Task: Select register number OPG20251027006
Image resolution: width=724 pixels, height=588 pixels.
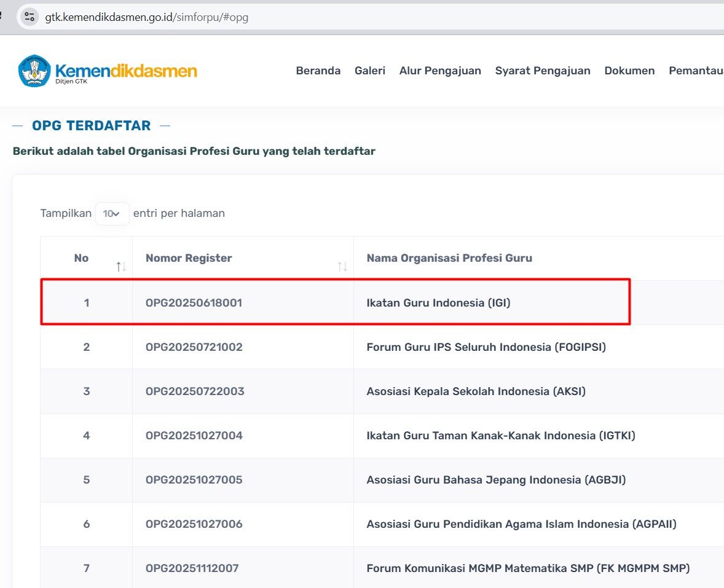Action: tap(194, 524)
